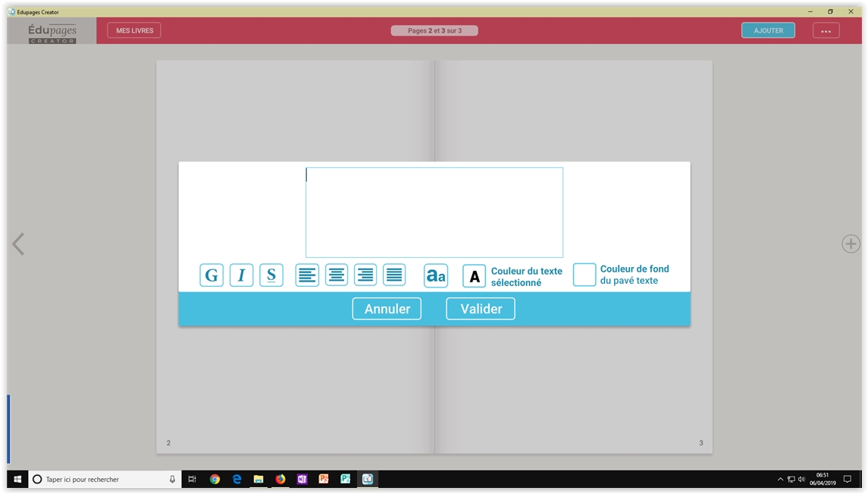Open Mes Livres
This screenshot has height=494, width=868.
[134, 30]
